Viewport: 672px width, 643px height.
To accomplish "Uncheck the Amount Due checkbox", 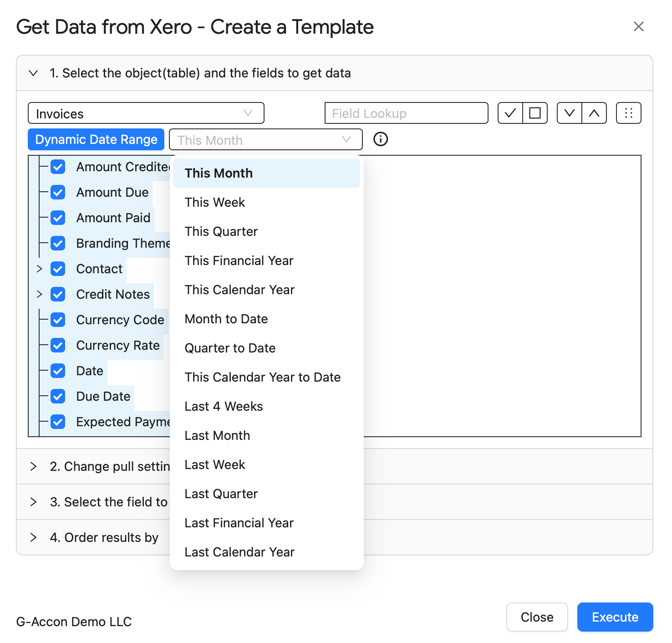I will (x=58, y=193).
